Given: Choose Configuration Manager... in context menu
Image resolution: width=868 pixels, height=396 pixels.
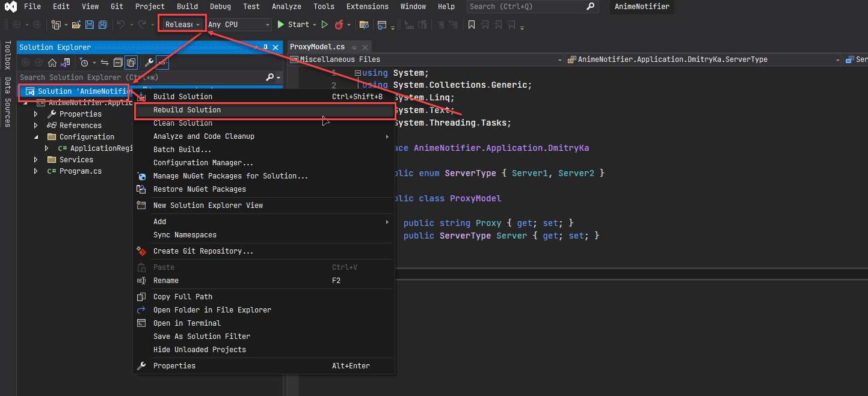Looking at the screenshot, I should coord(203,163).
